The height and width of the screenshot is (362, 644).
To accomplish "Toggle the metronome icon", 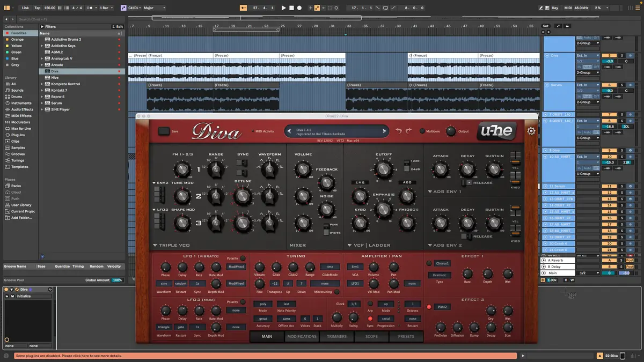I will coord(91,8).
